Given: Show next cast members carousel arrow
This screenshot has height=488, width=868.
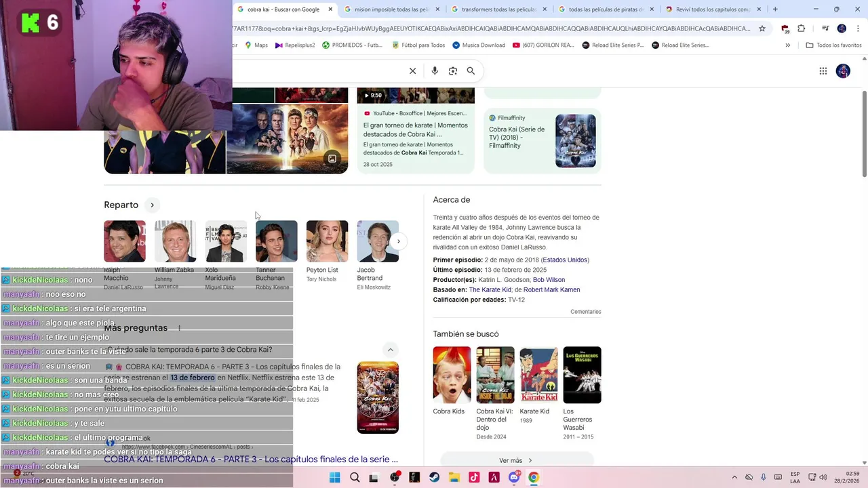Looking at the screenshot, I should [x=398, y=241].
